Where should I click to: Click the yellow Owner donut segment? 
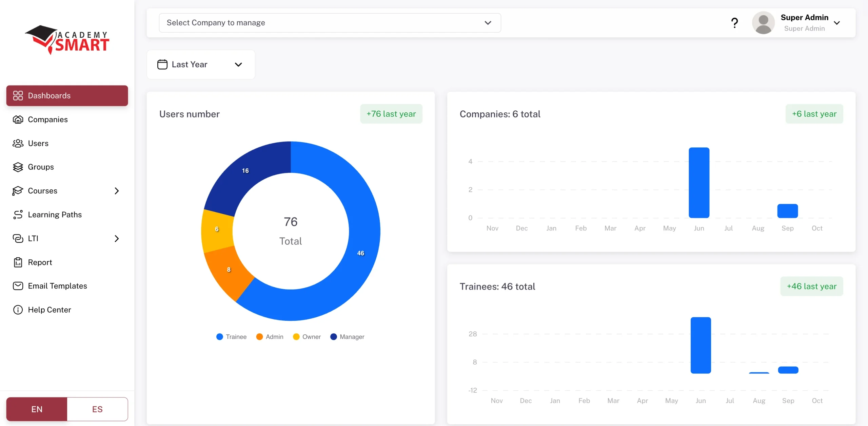[x=217, y=230]
